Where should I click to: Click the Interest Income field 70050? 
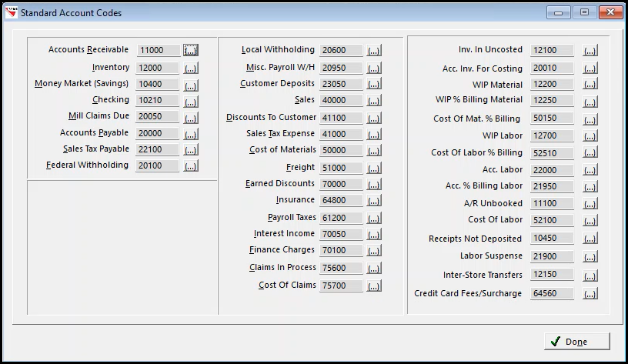coord(341,234)
